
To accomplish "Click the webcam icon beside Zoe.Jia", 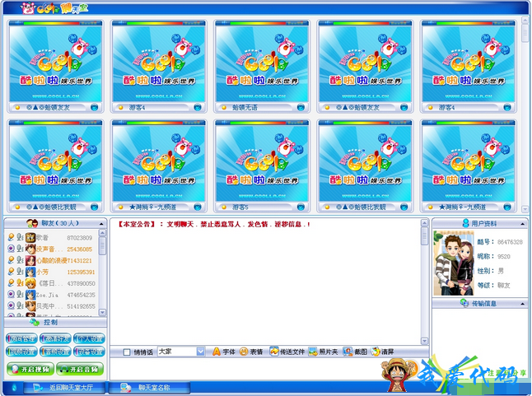I will click(11, 295).
